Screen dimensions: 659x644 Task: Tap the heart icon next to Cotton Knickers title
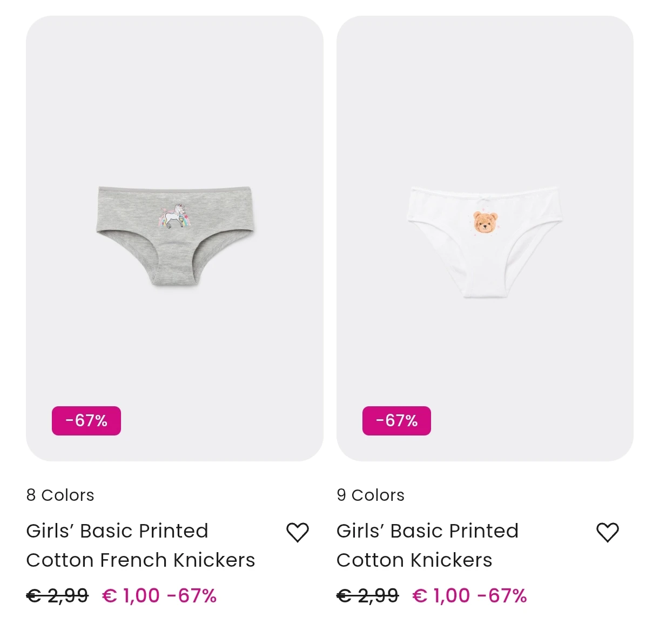point(608,532)
